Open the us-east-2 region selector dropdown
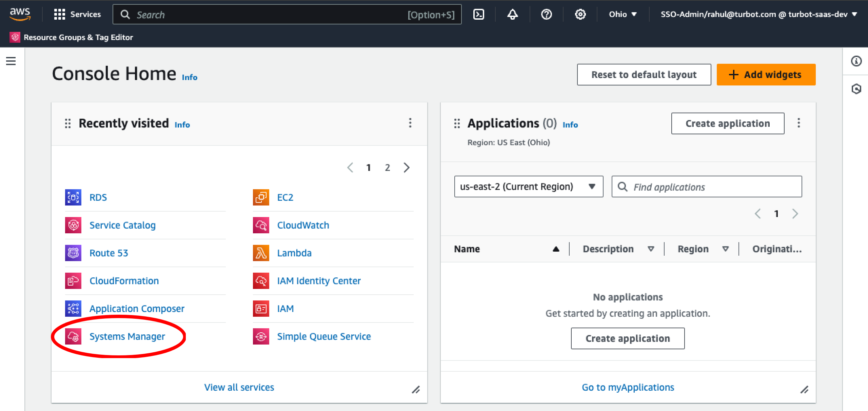868x411 pixels. [x=528, y=187]
